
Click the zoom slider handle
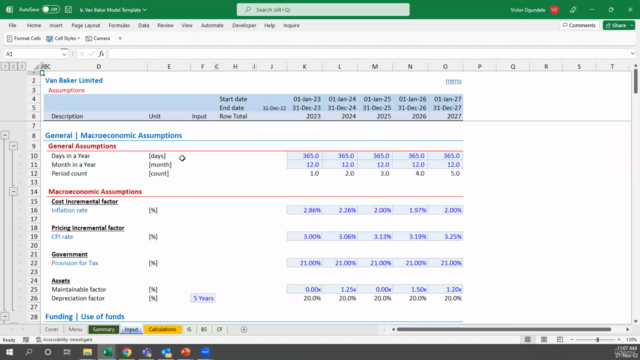(x=598, y=340)
